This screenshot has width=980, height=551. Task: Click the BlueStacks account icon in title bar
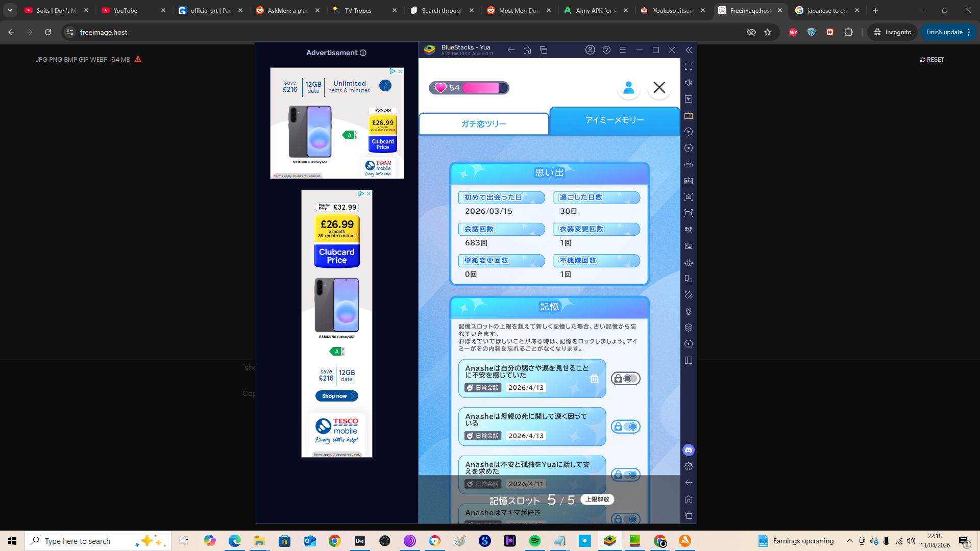pyautogui.click(x=590, y=50)
